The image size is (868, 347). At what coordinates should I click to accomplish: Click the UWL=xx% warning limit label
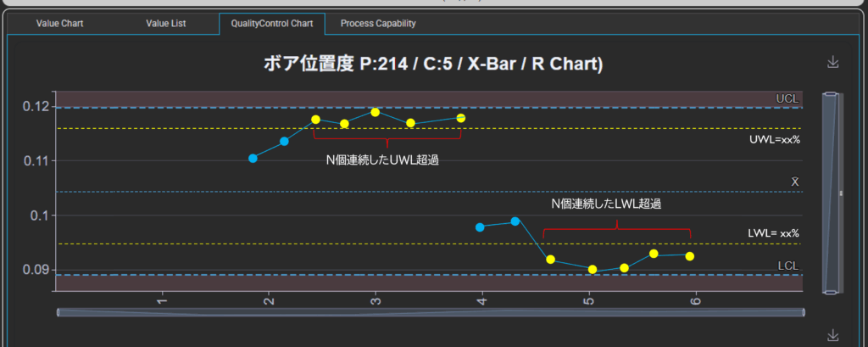pyautogui.click(x=773, y=139)
